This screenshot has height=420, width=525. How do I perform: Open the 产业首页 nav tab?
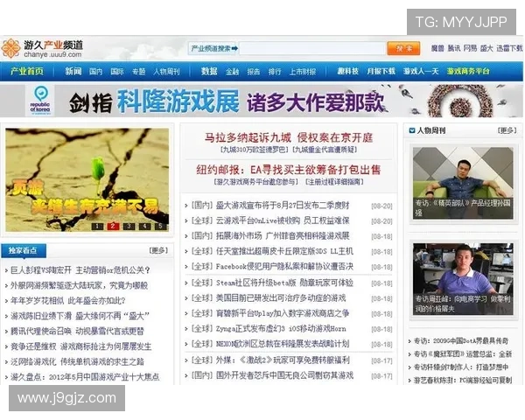[x=27, y=72]
